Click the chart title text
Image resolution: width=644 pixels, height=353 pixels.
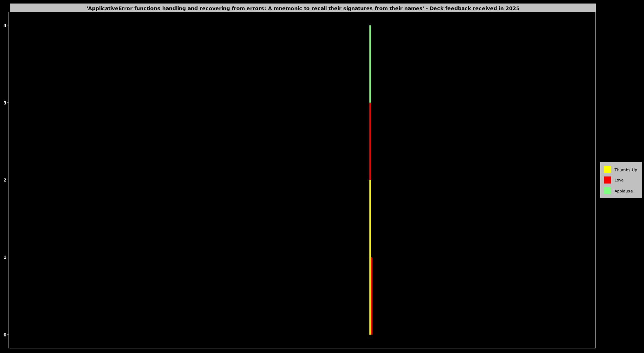[303, 8]
